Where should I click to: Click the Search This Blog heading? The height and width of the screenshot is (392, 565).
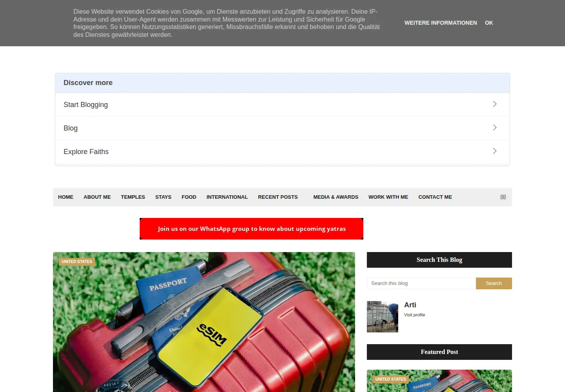[x=439, y=260]
